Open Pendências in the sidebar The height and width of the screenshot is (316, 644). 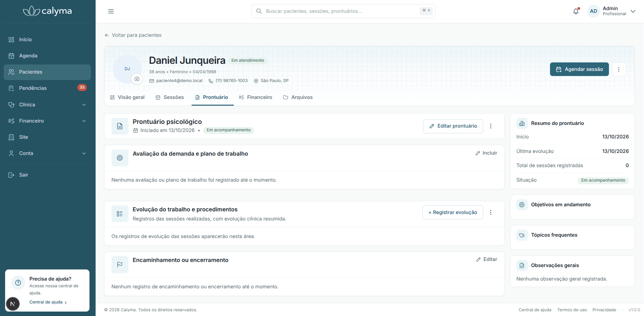tap(47, 88)
